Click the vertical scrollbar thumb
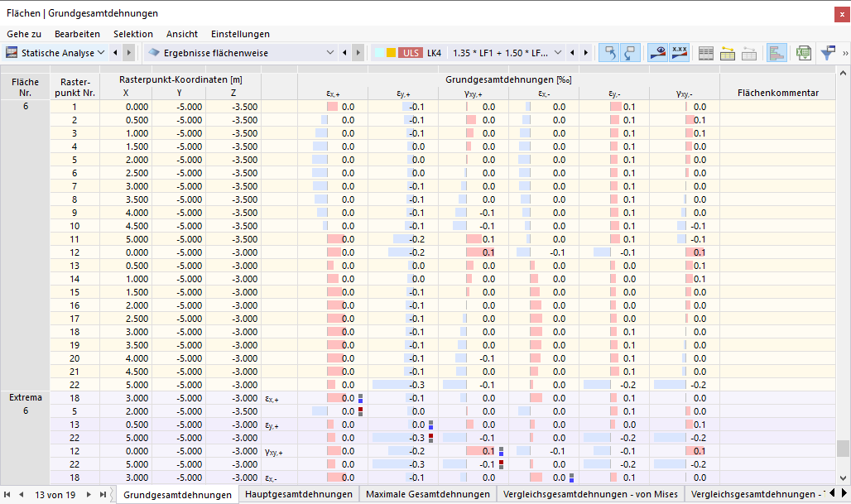The width and height of the screenshot is (851, 504). coord(843,448)
